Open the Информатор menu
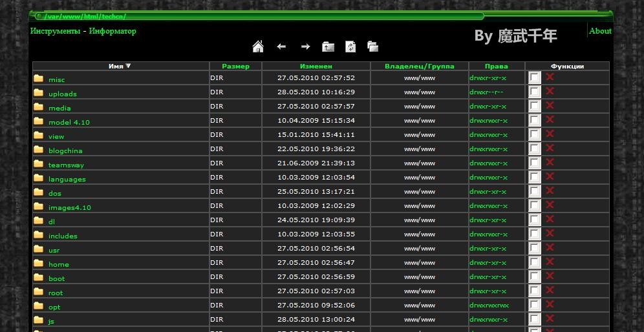 tap(113, 31)
